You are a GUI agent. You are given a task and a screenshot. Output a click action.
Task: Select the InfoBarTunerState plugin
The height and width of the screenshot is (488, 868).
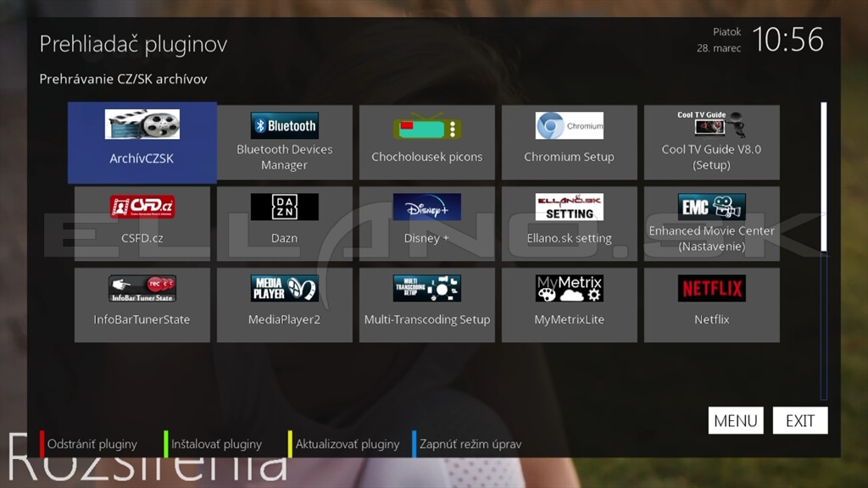(x=142, y=305)
